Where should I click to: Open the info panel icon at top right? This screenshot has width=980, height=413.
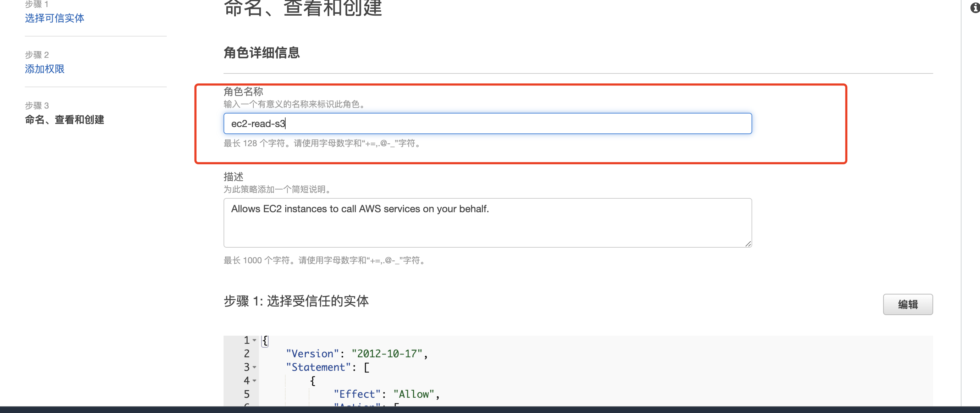tap(975, 7)
